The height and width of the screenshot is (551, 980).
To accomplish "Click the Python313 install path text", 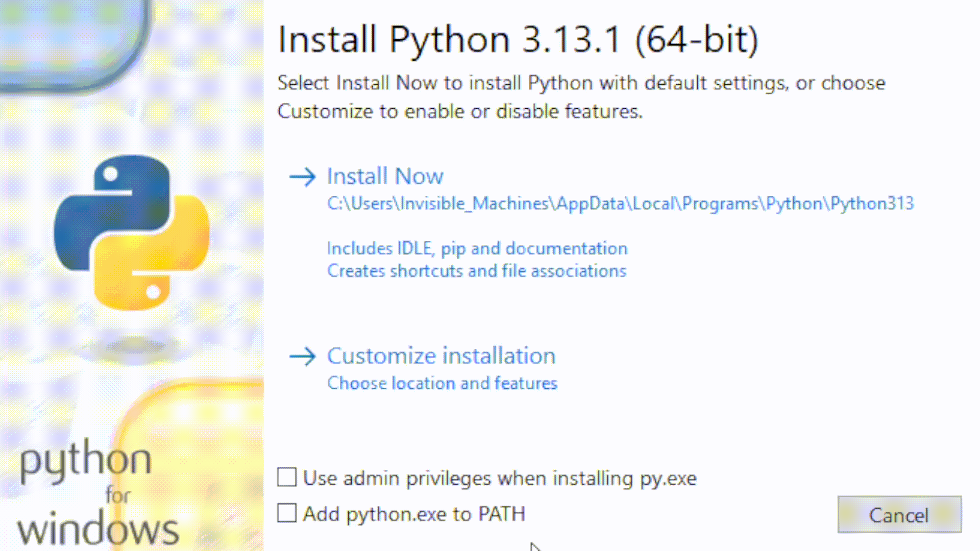I will point(620,204).
